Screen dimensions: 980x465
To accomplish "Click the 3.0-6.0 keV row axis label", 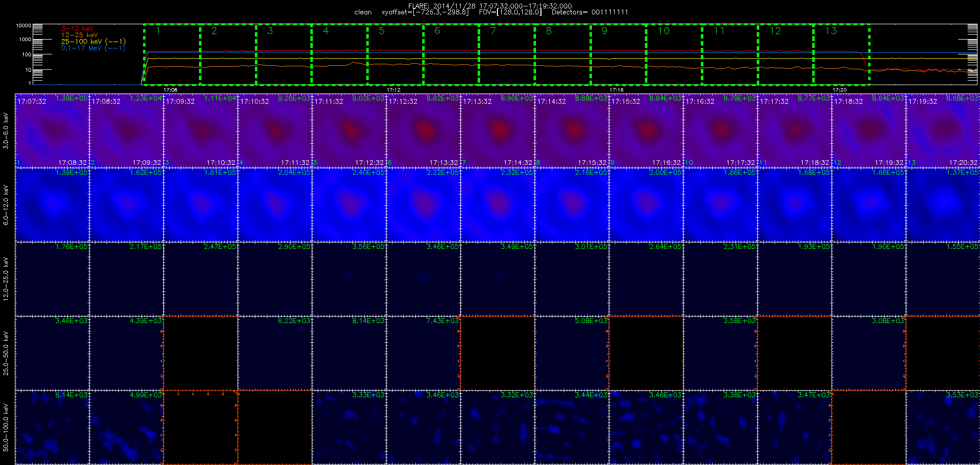I will [x=6, y=131].
